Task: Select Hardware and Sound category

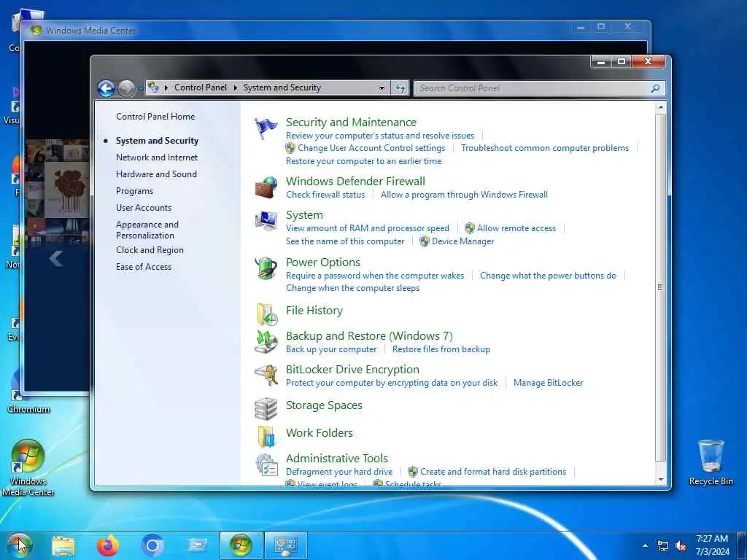Action: pos(156,174)
